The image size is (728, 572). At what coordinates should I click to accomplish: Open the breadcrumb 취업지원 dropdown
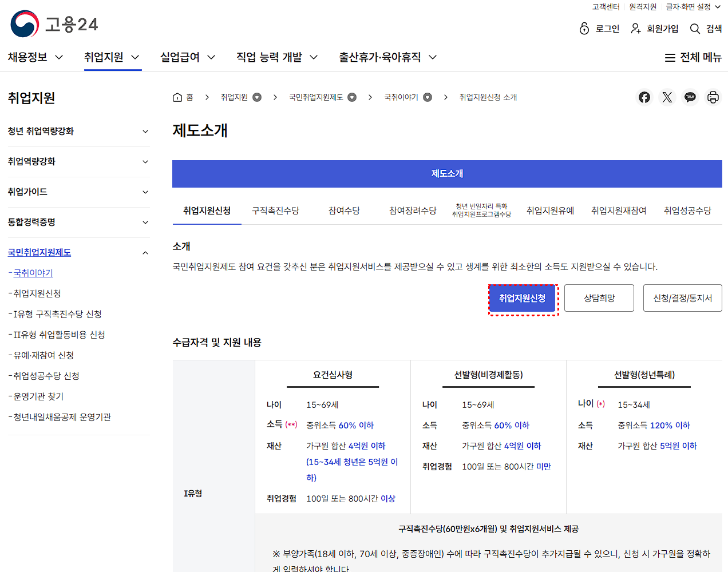(x=257, y=97)
